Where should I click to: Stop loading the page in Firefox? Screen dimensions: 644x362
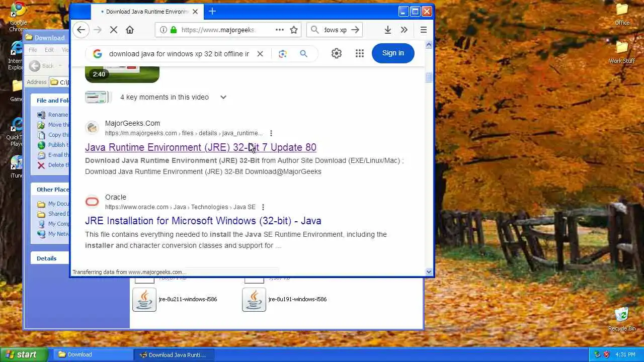(114, 30)
